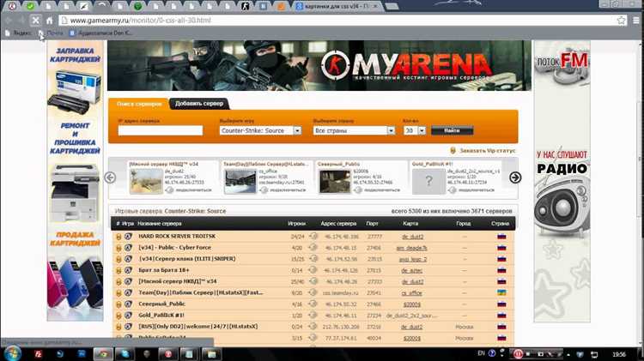The image size is (644, 361).
Task: Click the EN language indicator in tray
Action: click(x=482, y=353)
